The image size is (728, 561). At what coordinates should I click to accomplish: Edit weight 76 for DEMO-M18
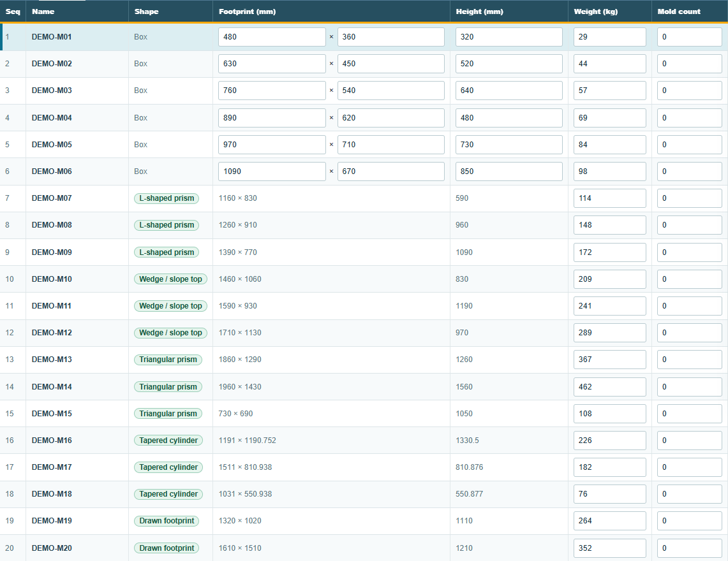click(609, 494)
